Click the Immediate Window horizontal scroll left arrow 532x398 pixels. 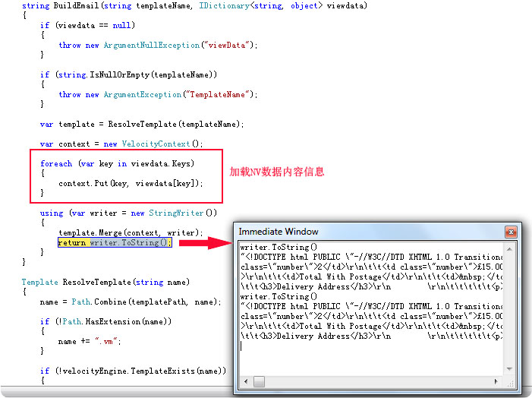point(246,381)
